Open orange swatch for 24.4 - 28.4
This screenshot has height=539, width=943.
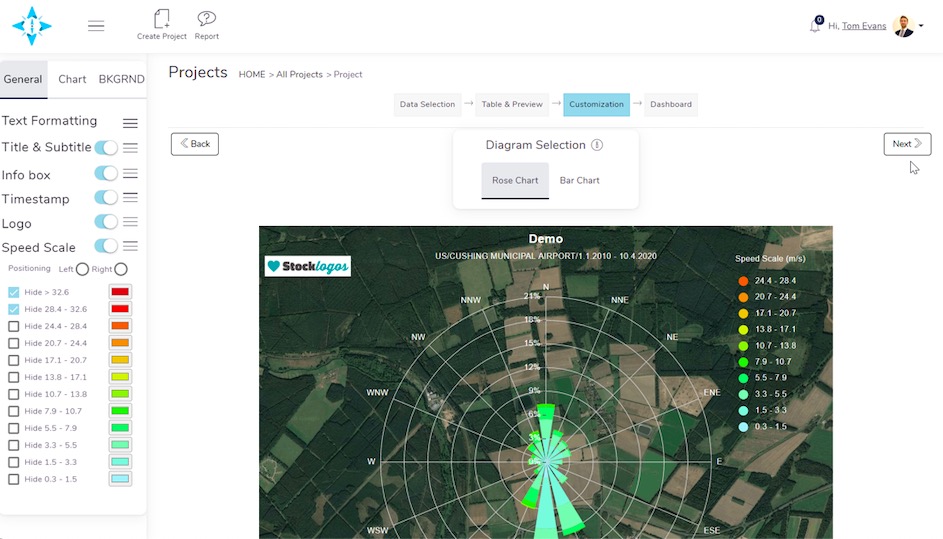coord(120,326)
